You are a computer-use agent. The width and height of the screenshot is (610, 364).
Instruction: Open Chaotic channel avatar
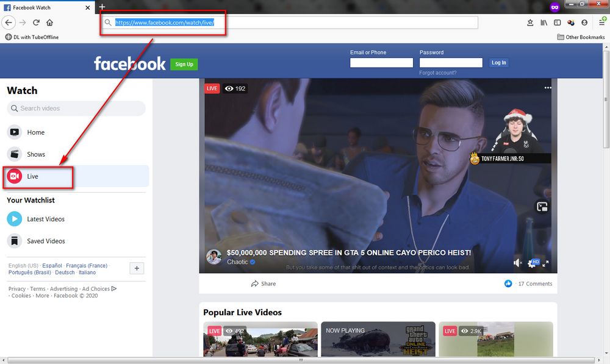coord(213,257)
